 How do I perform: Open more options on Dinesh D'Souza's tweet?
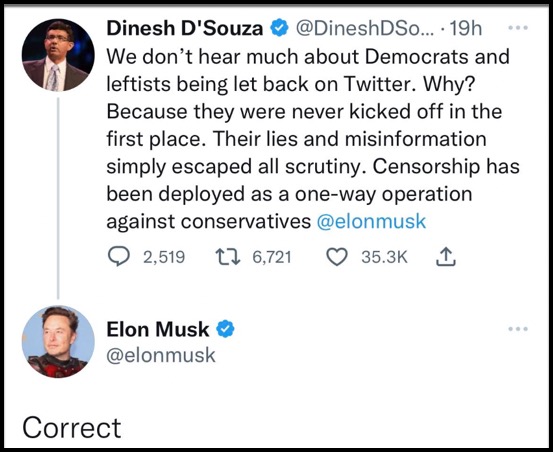tap(518, 28)
